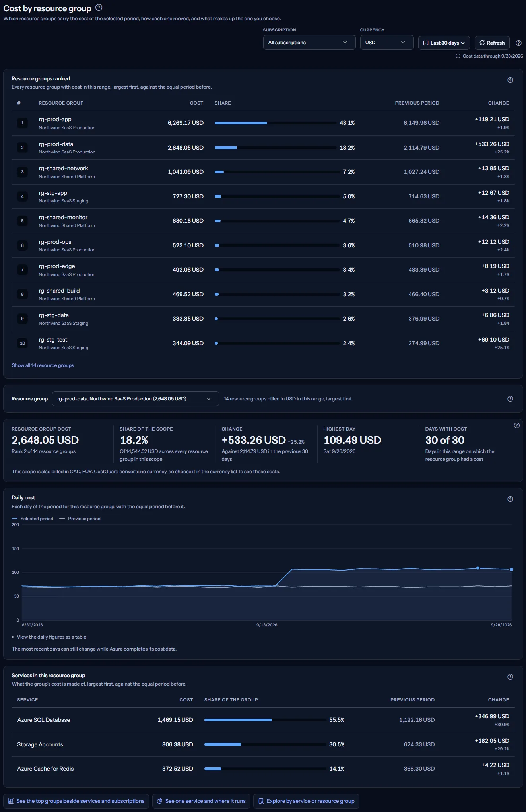Select the rg-shared-network resource group row
Screen dimensions: 526x812
(263, 172)
